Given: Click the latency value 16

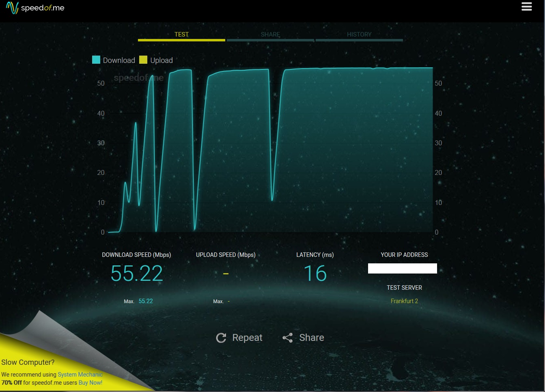Looking at the screenshot, I should [x=315, y=274].
